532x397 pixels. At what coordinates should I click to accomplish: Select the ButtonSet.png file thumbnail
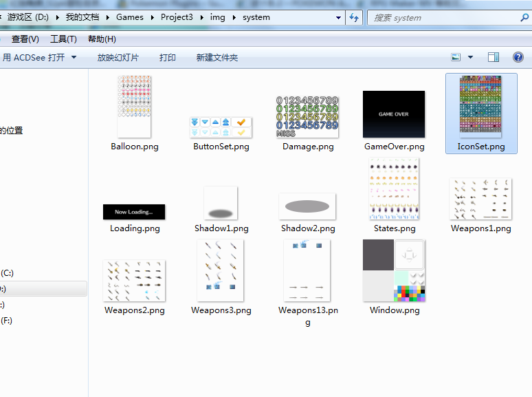tap(221, 127)
